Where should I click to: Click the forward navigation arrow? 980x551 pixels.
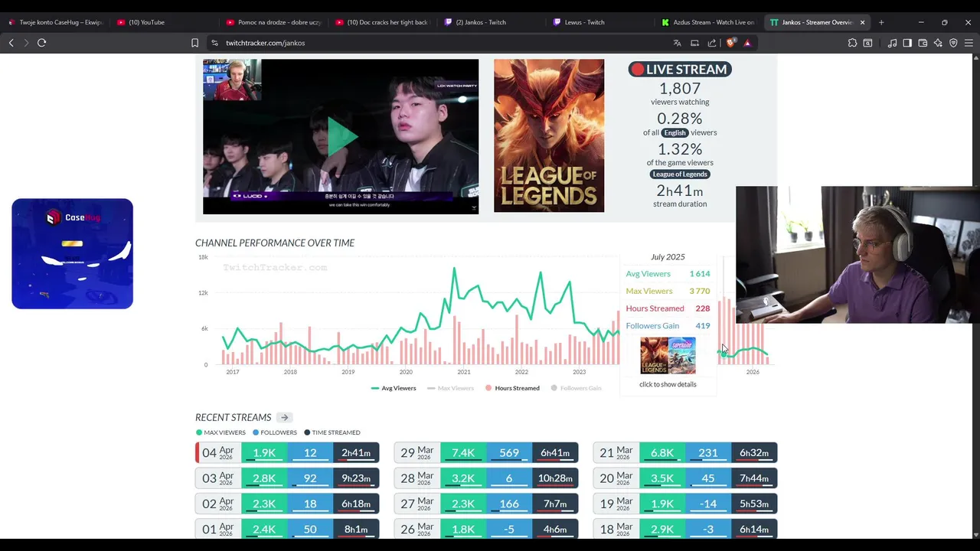[26, 43]
